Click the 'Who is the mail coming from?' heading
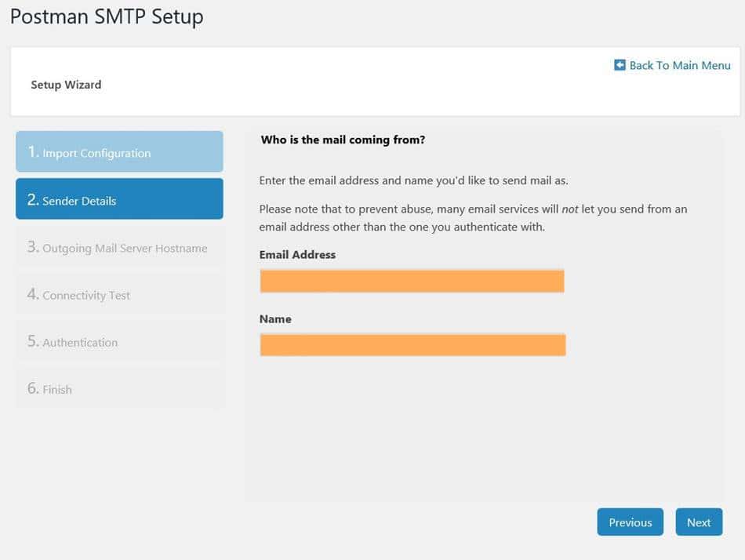This screenshot has height=560, width=745. coord(343,140)
